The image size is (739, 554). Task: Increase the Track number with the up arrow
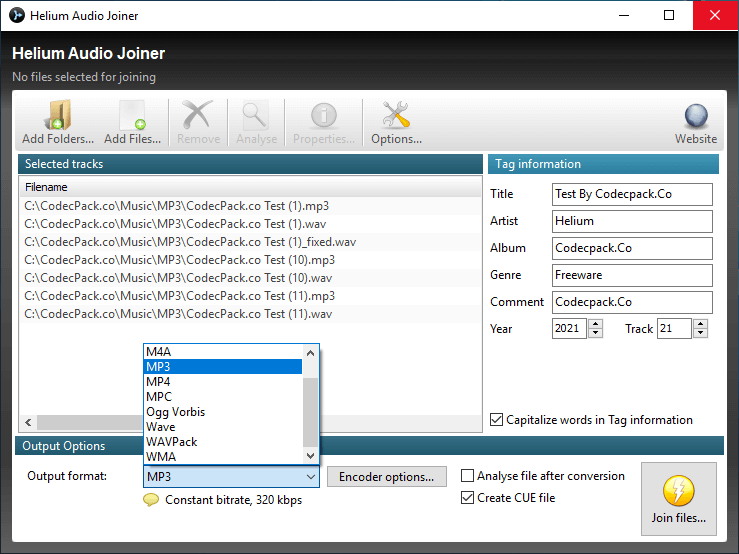pos(701,324)
